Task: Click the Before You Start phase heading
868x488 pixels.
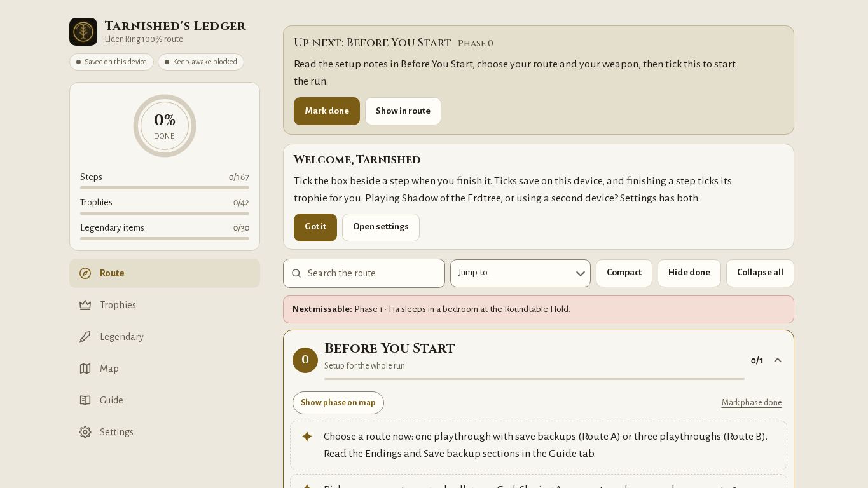Action: pyautogui.click(x=389, y=348)
